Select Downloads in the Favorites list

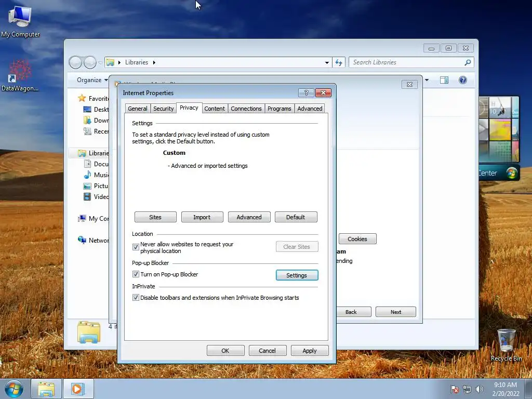click(96, 120)
